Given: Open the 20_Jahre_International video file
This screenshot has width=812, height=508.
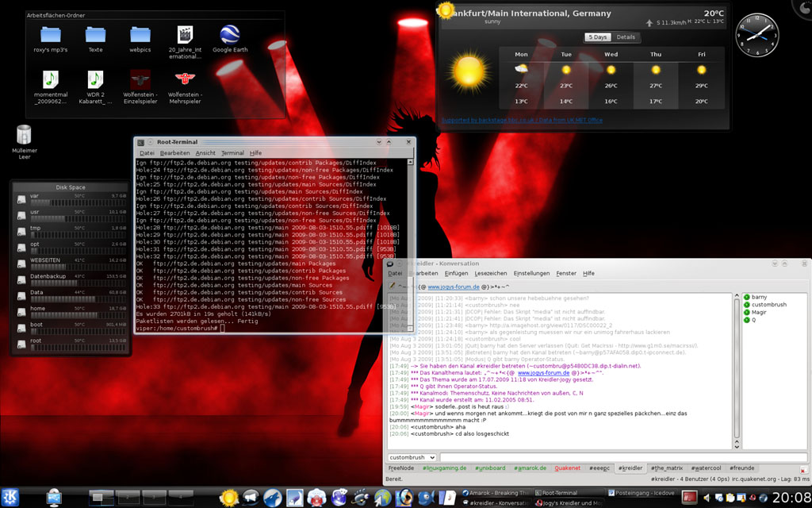Looking at the screenshot, I should point(185,35).
